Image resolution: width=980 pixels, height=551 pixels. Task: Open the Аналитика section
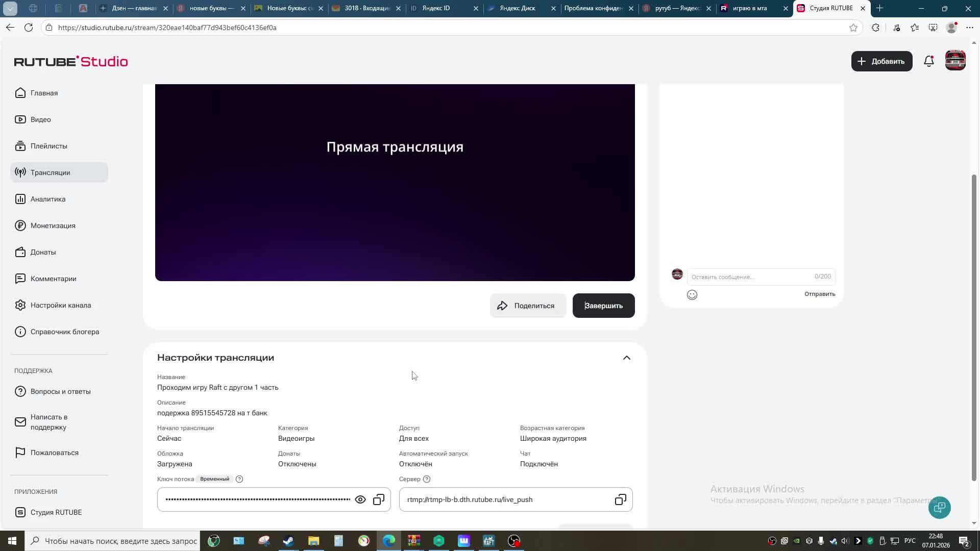47,199
